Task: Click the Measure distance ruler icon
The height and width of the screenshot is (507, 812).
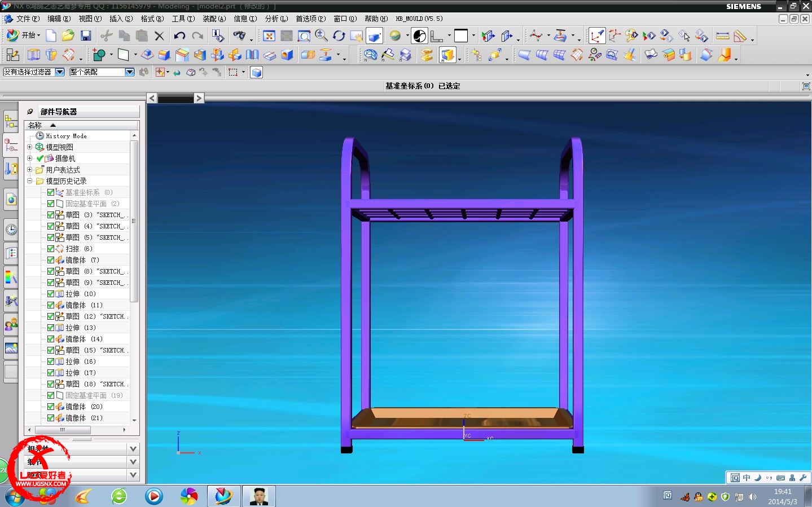Action: tap(722, 36)
